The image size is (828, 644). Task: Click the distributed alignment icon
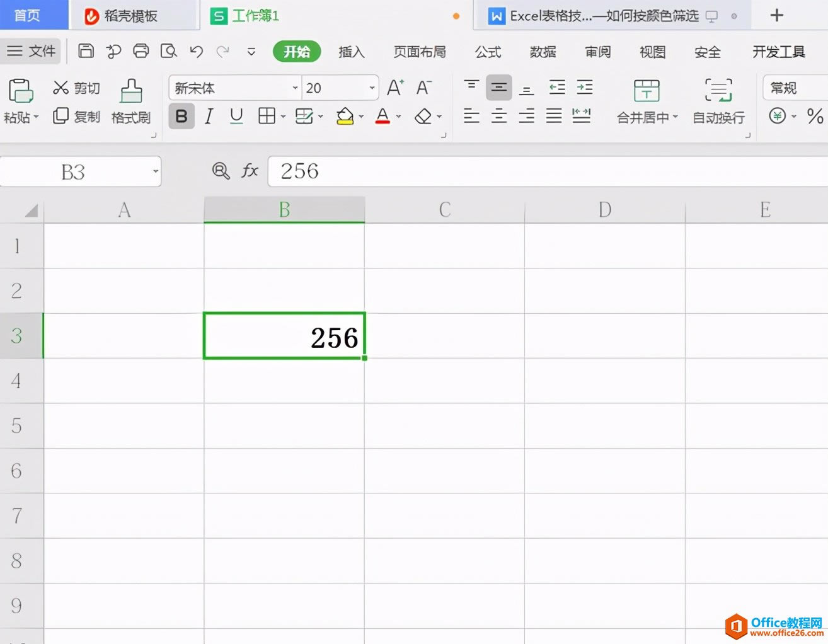(582, 115)
